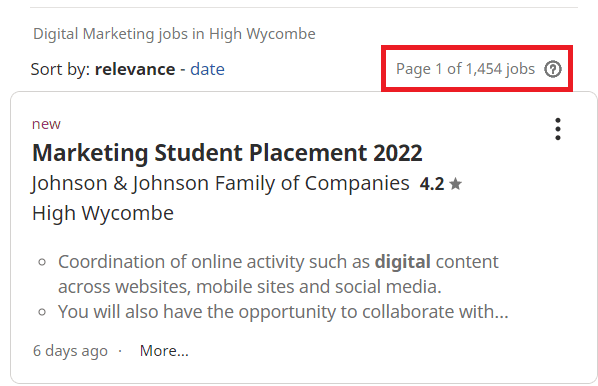
Task: Click the new label on job card
Action: pos(46,124)
